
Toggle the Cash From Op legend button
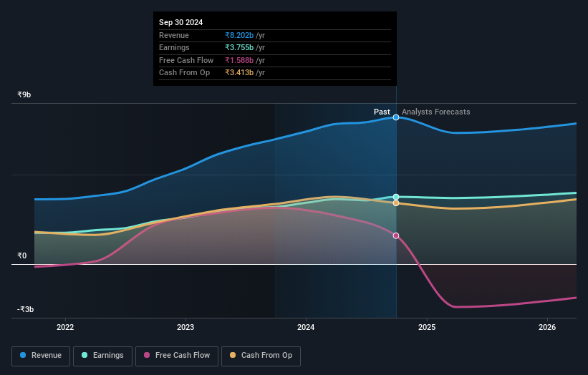[x=261, y=356]
